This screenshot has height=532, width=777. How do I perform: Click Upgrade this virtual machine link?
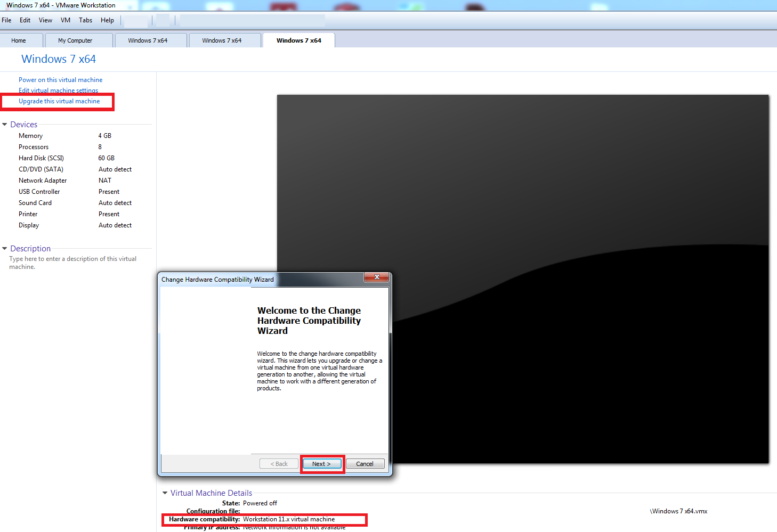tap(59, 101)
